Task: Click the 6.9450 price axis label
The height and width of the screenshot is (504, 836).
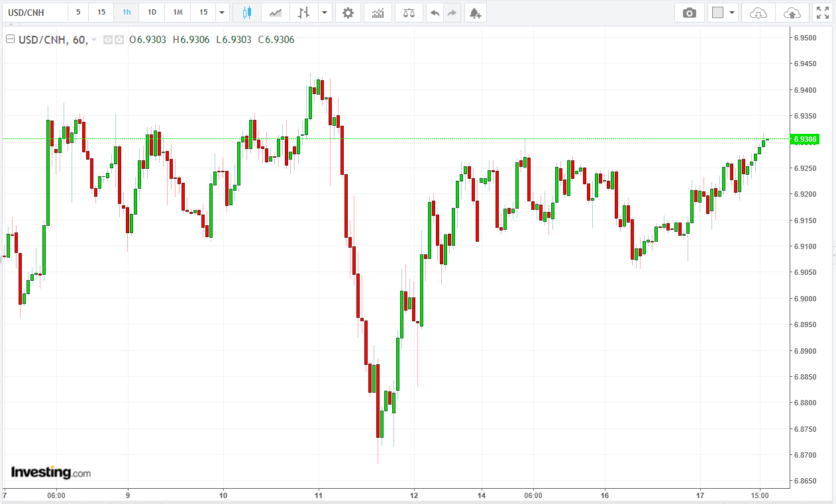Action: [x=806, y=64]
